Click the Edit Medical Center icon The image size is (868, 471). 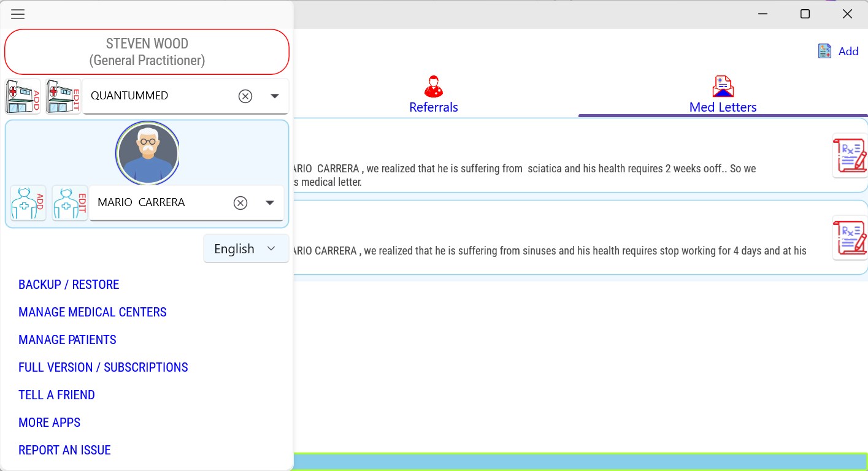[x=63, y=96]
